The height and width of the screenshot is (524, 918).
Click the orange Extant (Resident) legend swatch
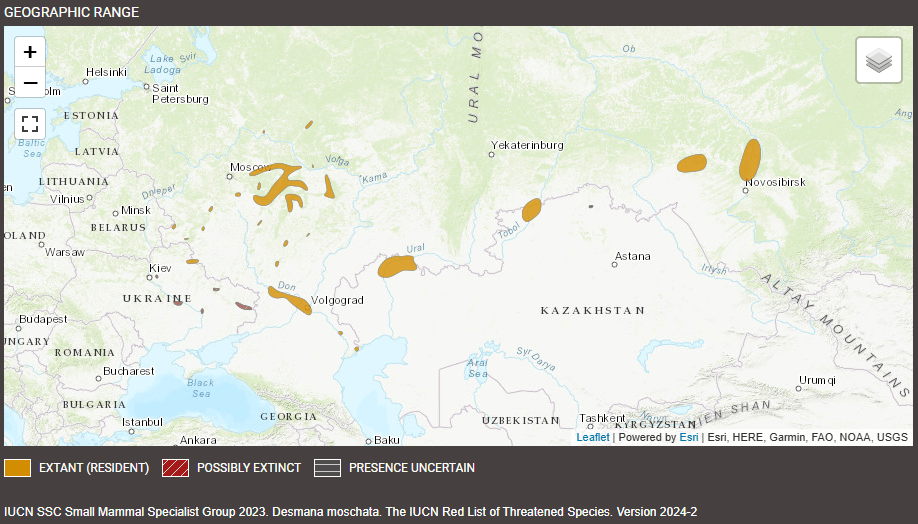pos(17,468)
